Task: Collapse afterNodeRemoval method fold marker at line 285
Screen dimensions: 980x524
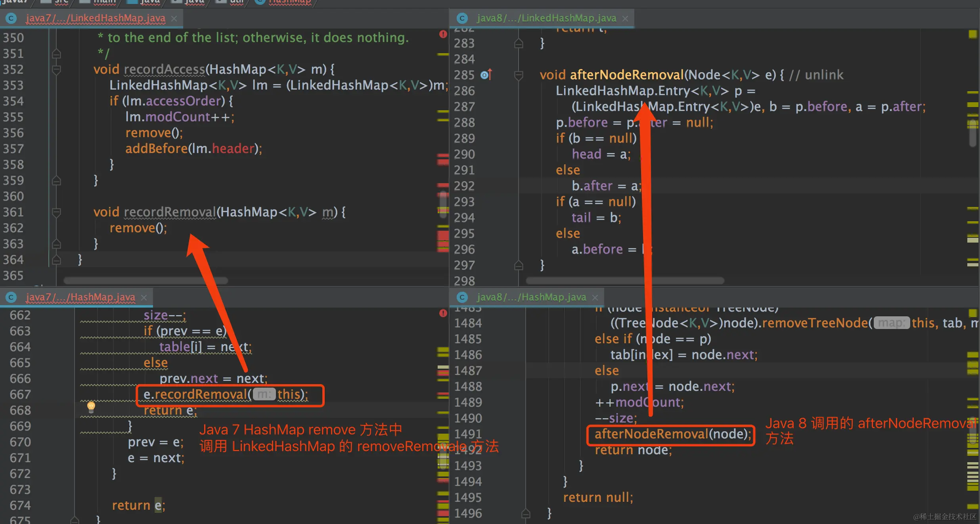Action: pyautogui.click(x=518, y=75)
